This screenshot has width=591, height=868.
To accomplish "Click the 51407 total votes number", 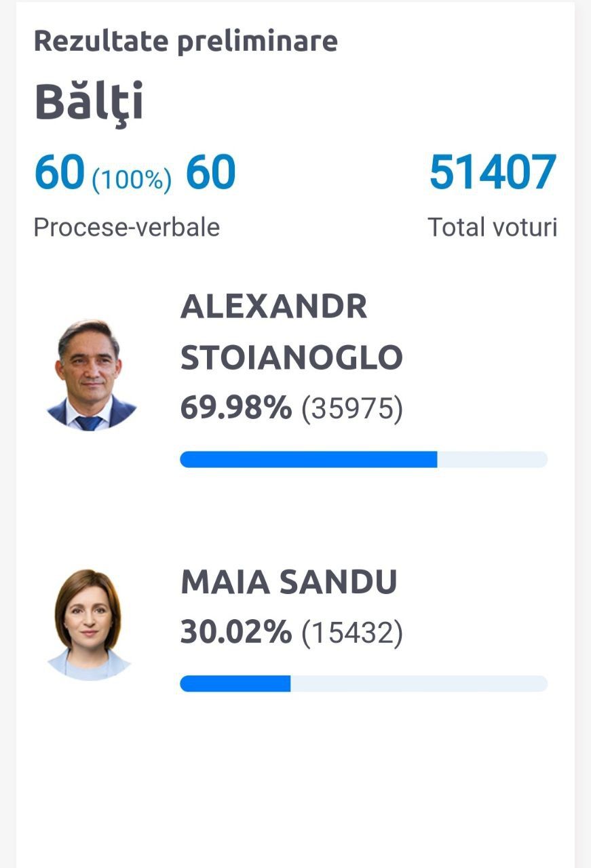I will (493, 172).
